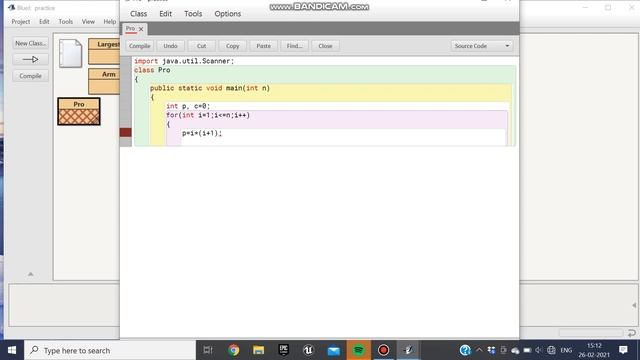Click the 'p=i*(i+1);' code line

click(202, 133)
